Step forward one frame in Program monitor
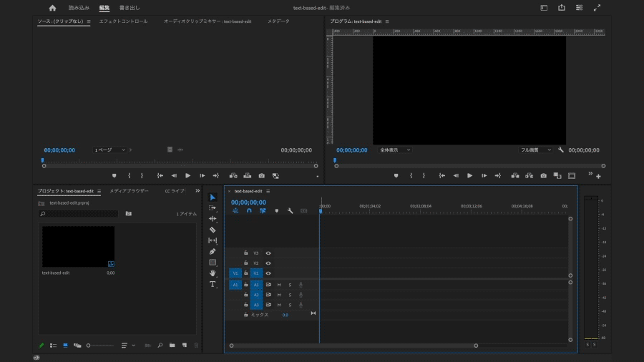 point(484,176)
